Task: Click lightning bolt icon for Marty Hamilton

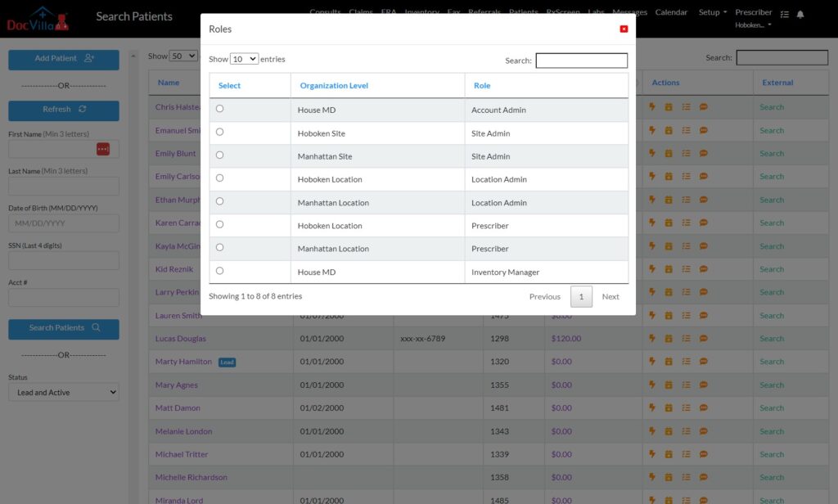Action: click(x=652, y=361)
